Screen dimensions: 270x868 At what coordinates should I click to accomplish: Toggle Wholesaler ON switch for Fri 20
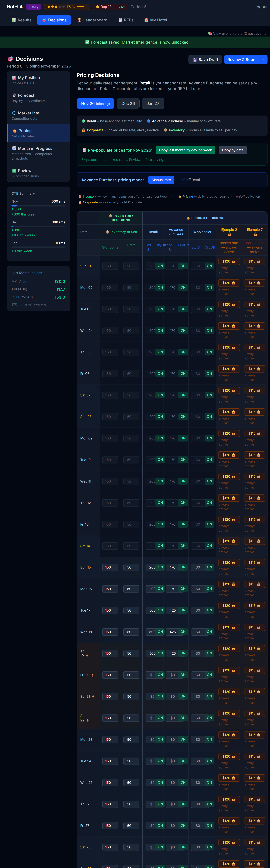(209, 675)
